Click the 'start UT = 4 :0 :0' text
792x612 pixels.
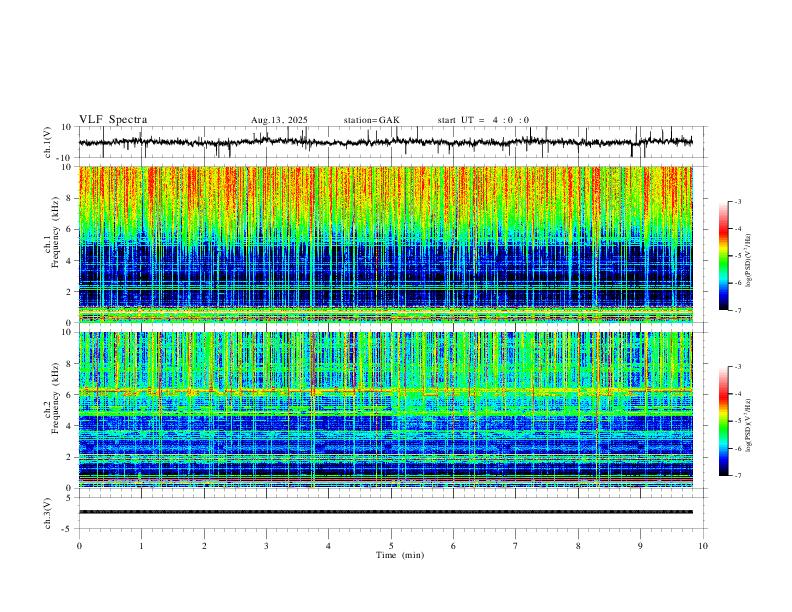click(483, 120)
